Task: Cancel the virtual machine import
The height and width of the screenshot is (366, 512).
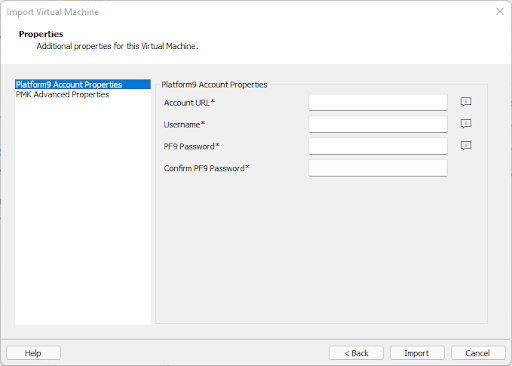Action: point(478,353)
